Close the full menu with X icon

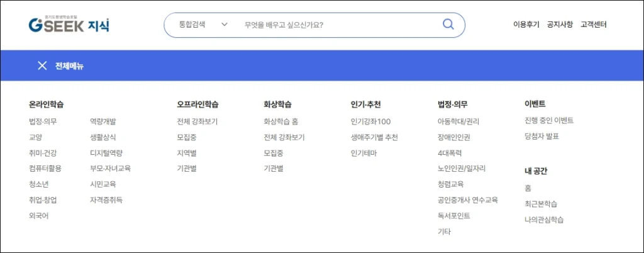[42, 65]
